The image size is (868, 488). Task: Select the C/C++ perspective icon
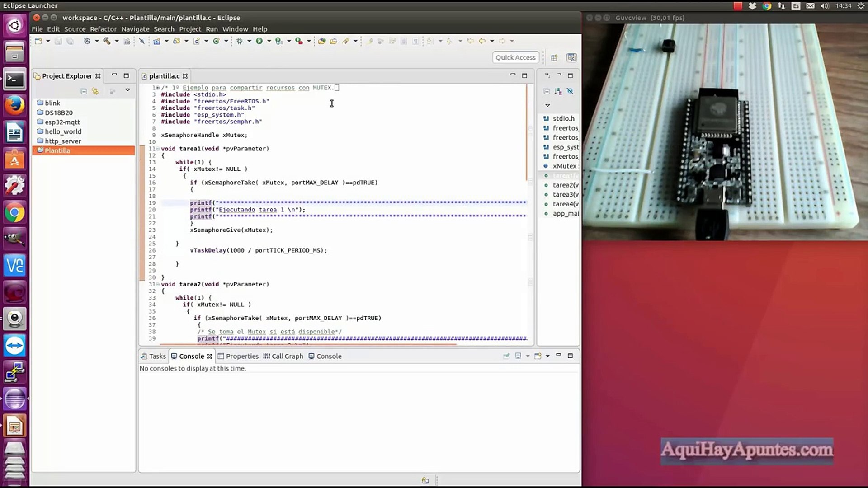(x=572, y=57)
